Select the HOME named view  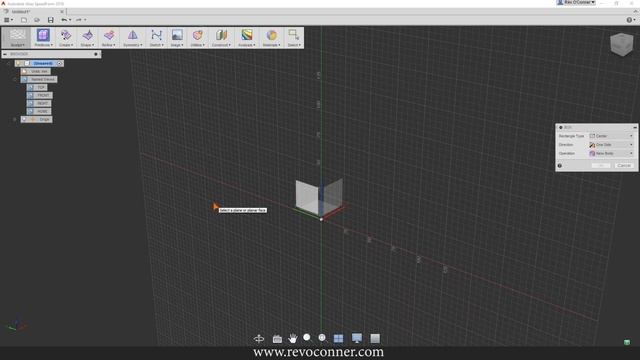pos(39,111)
